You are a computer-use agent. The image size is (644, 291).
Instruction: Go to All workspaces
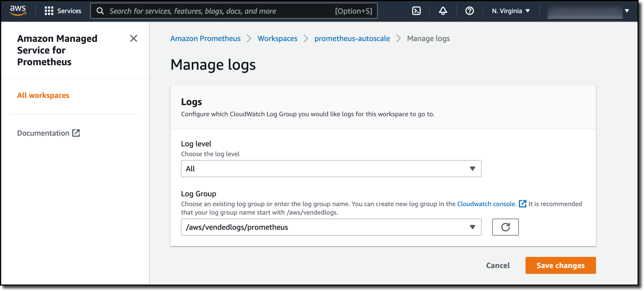pos(43,95)
